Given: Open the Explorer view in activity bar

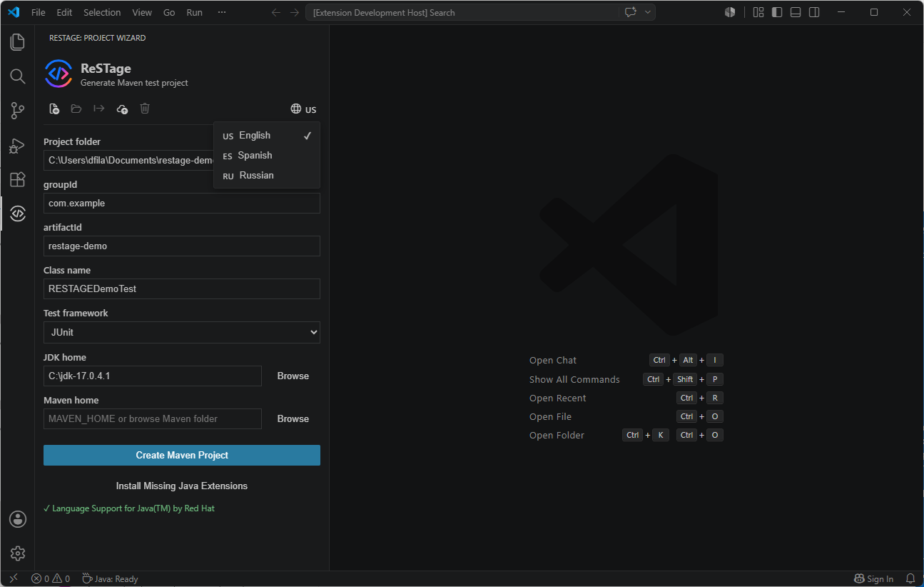Looking at the screenshot, I should tap(17, 42).
